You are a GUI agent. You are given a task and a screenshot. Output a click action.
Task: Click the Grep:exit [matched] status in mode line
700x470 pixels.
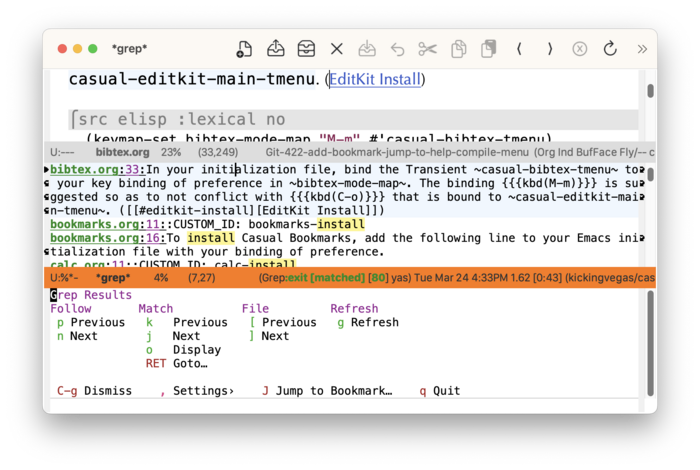[312, 278]
